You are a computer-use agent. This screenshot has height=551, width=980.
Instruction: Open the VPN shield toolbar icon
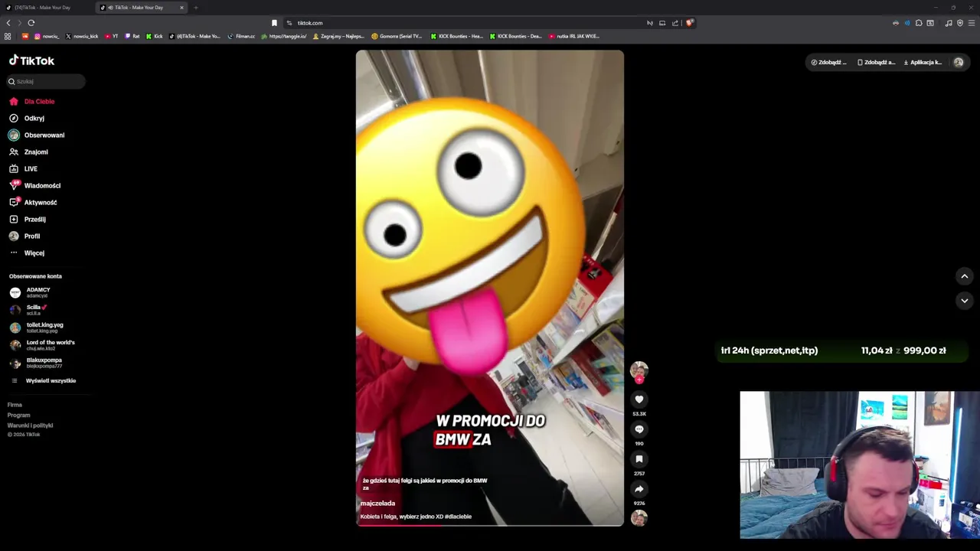pos(960,23)
